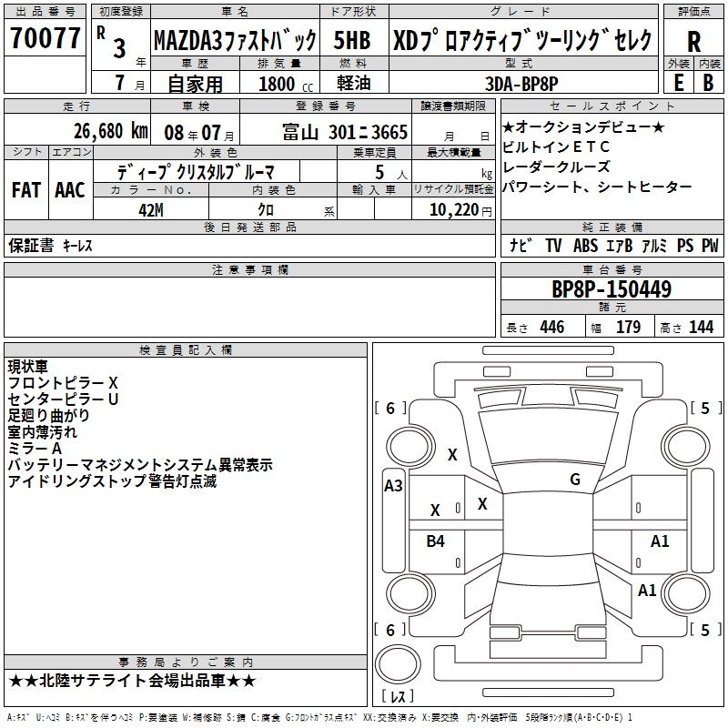This screenshot has height=728, width=728.
Task: Select air conditioner type AAC
Action: (x=70, y=190)
